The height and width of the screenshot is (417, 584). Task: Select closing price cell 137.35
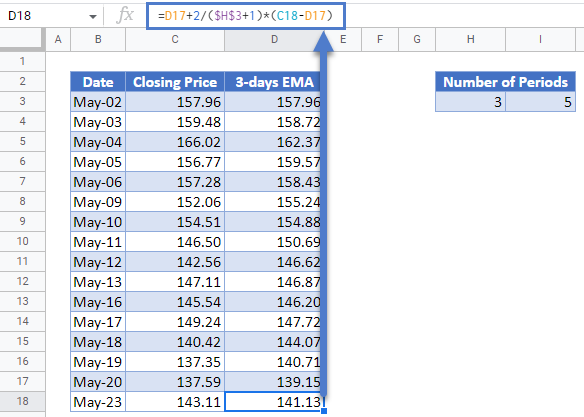tap(175, 362)
